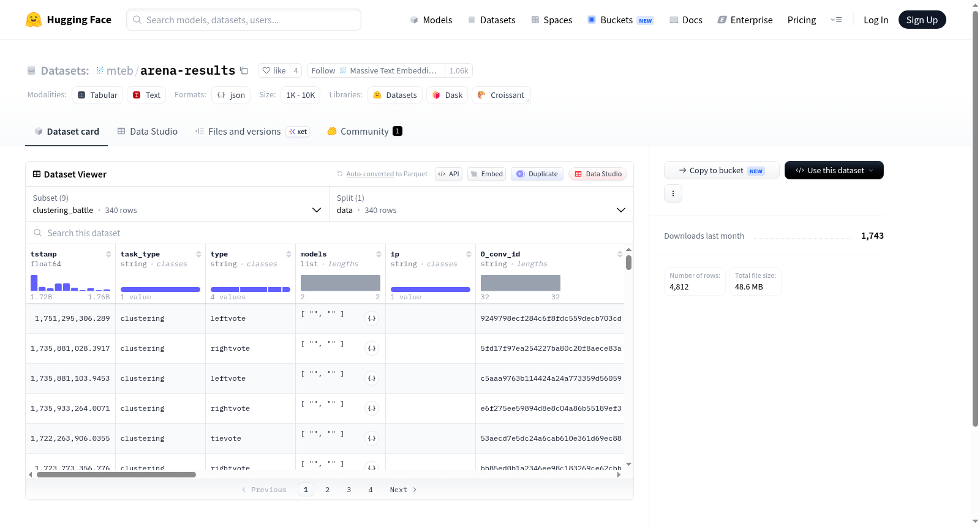Open Pricing page
This screenshot has height=527, width=980.
(802, 20)
